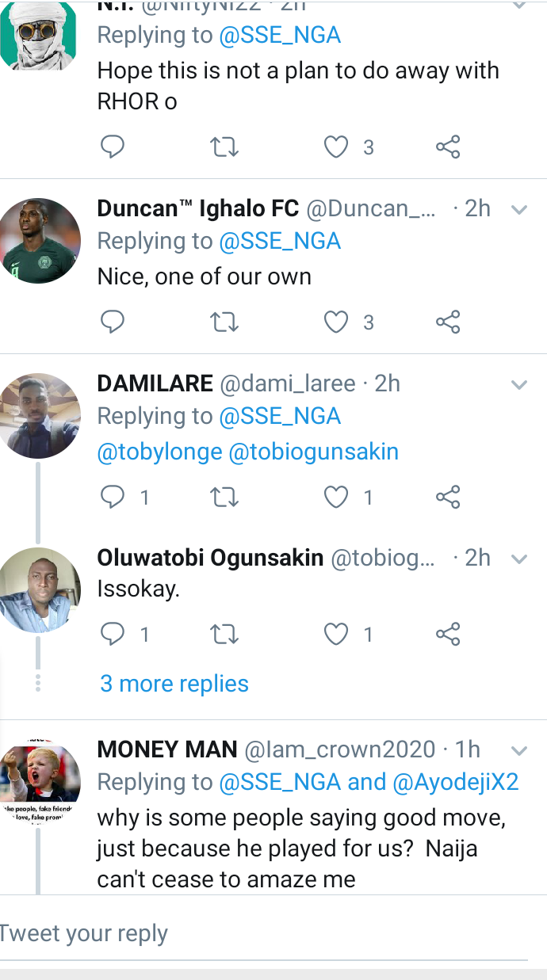The image size is (547, 980).
Task: Retweet the "Nice, one of our own" tweet
Action: point(224,322)
